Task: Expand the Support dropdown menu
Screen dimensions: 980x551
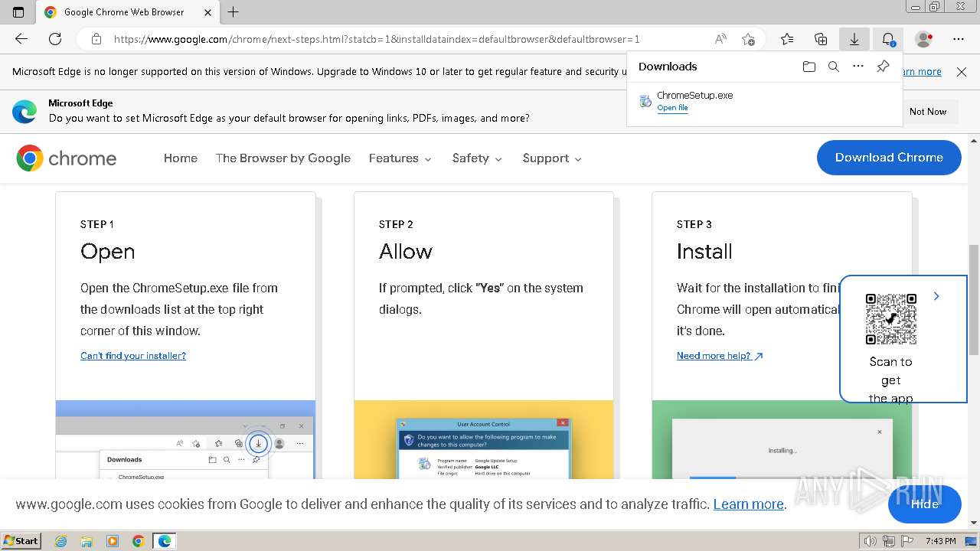Action: pyautogui.click(x=552, y=158)
